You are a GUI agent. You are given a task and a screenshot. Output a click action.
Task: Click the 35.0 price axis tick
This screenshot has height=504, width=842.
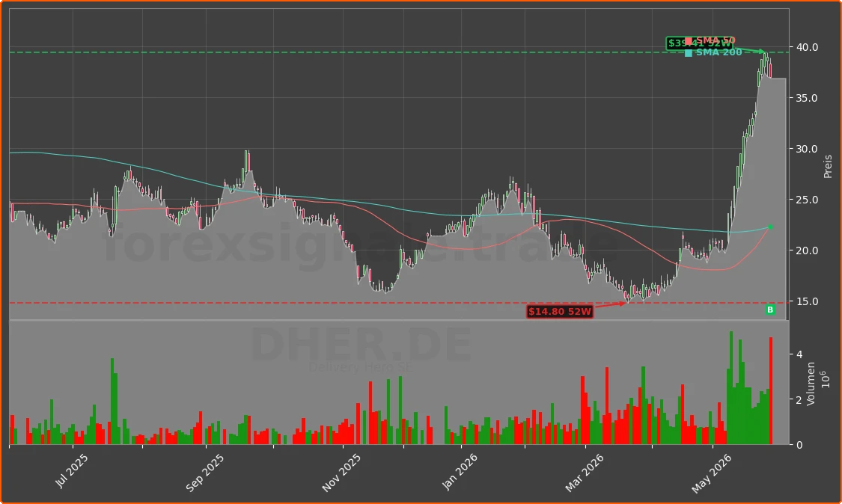pos(807,98)
